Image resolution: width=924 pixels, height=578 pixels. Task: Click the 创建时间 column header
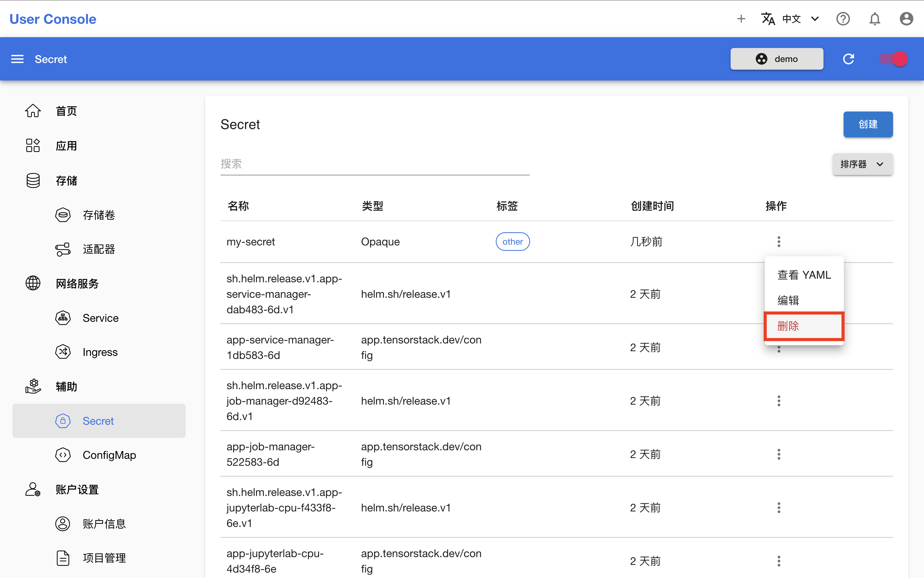click(652, 206)
